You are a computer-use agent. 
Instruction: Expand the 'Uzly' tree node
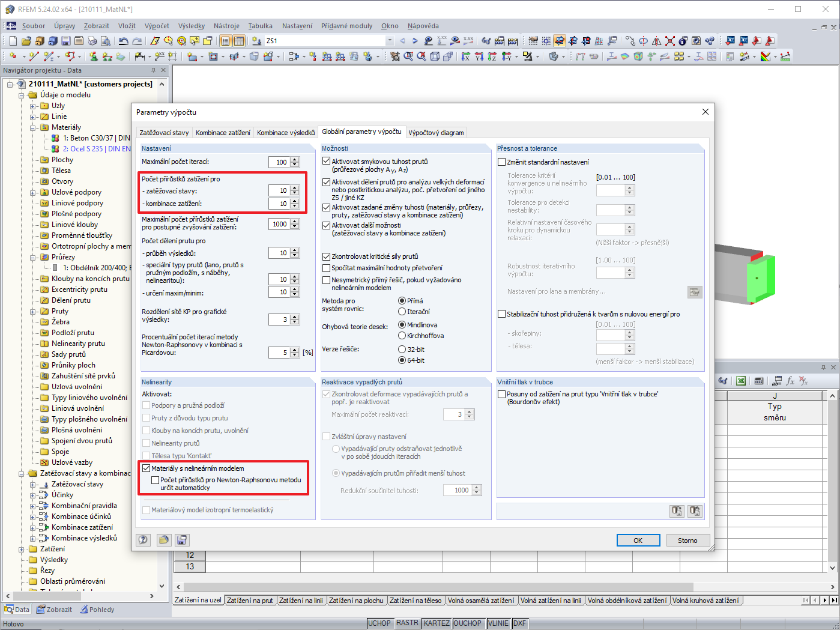(x=33, y=106)
